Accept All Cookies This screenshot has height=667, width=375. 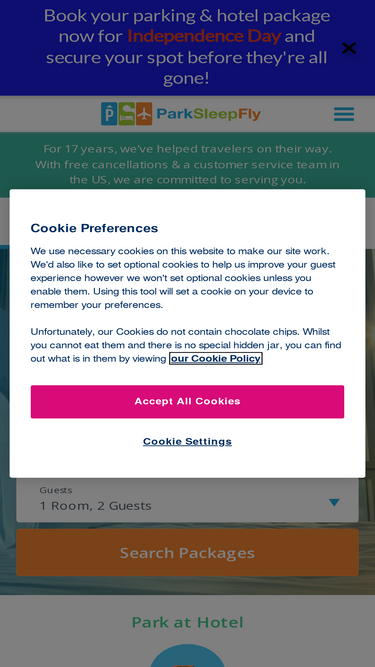pos(187,402)
